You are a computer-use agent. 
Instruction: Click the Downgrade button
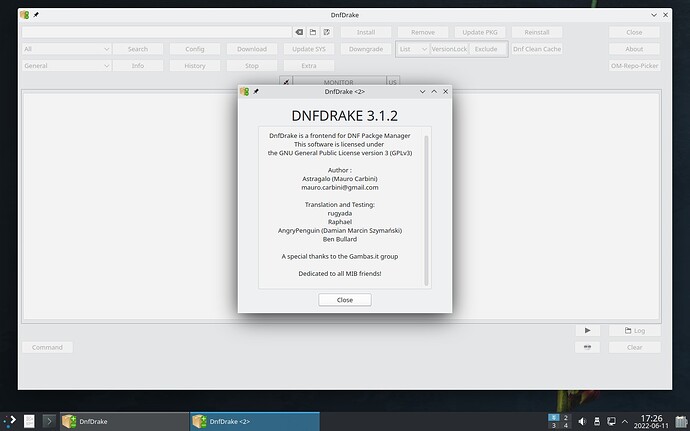click(366, 49)
